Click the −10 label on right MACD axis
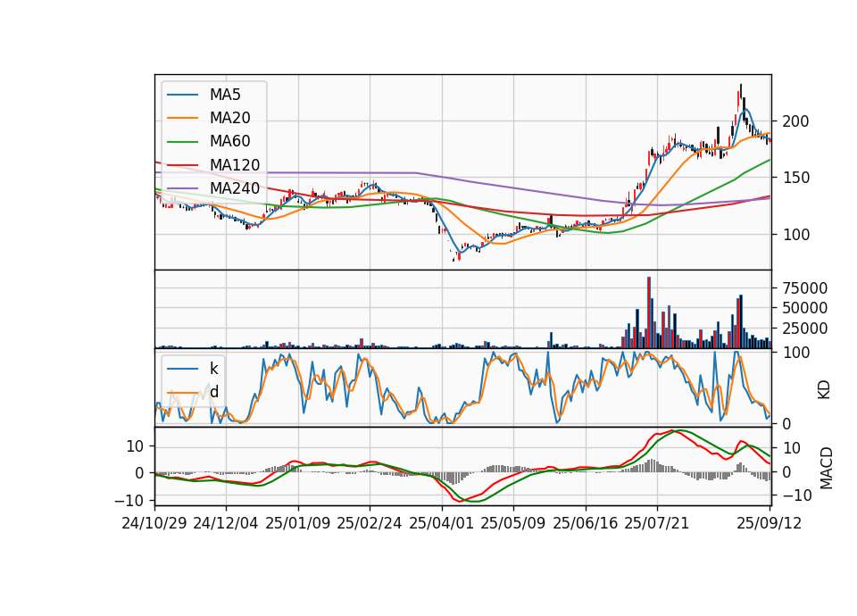Screen dimensions: 857x616 (x=797, y=495)
